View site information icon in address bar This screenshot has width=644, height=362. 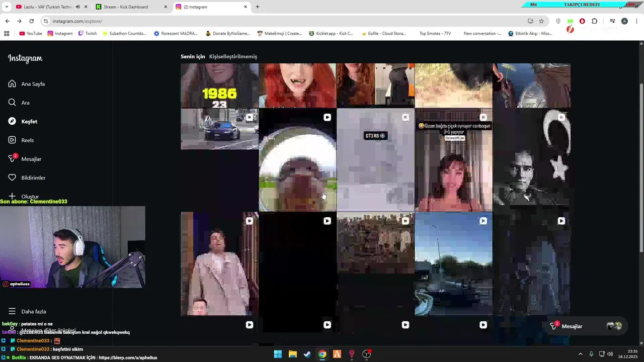coord(46,21)
